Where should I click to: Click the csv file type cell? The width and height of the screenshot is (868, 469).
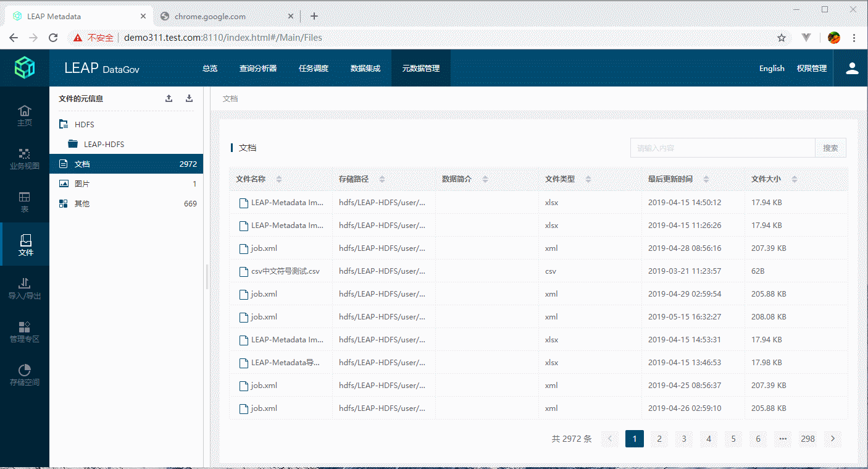pos(551,271)
